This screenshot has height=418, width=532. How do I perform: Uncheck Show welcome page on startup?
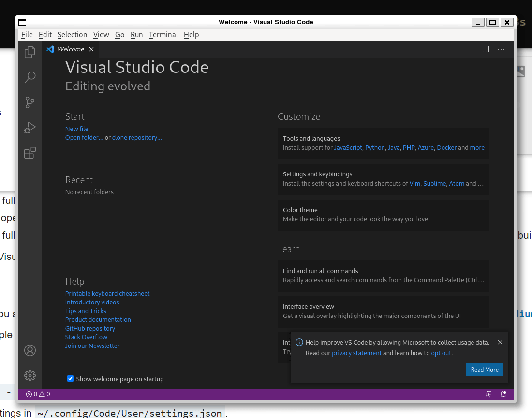click(71, 379)
